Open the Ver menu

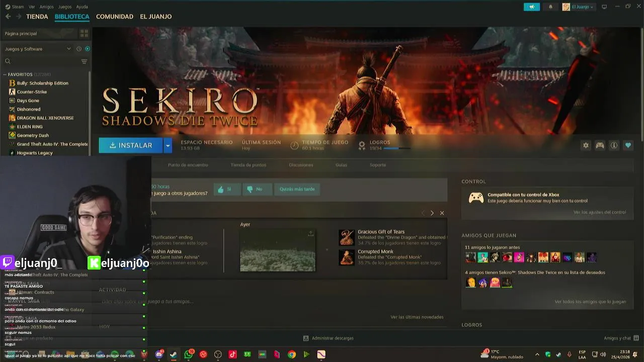click(x=32, y=7)
